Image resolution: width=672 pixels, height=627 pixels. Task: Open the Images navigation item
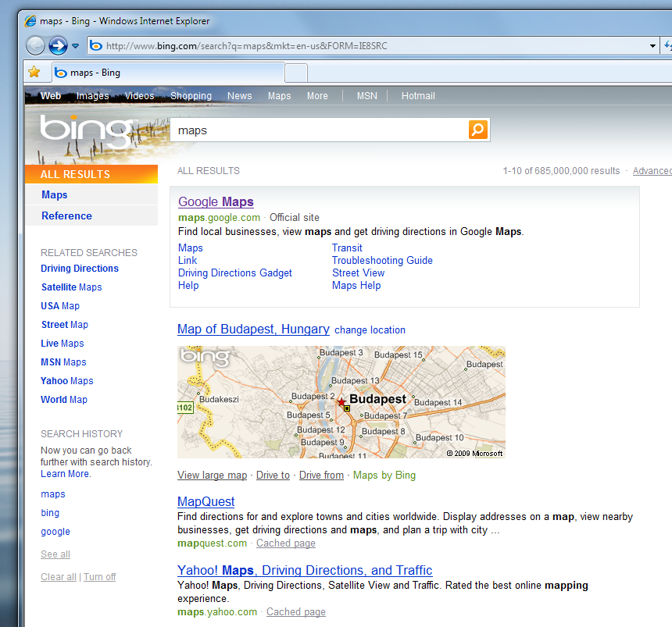(92, 96)
